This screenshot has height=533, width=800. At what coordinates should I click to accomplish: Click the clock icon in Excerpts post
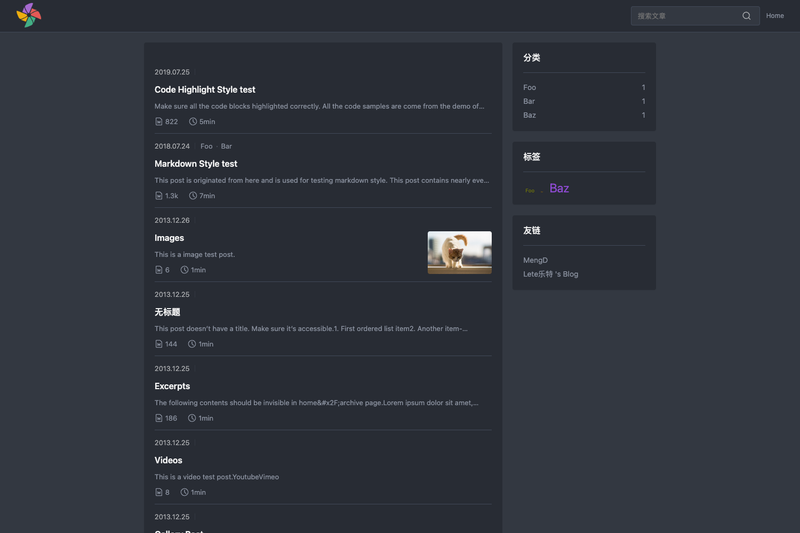click(x=192, y=418)
